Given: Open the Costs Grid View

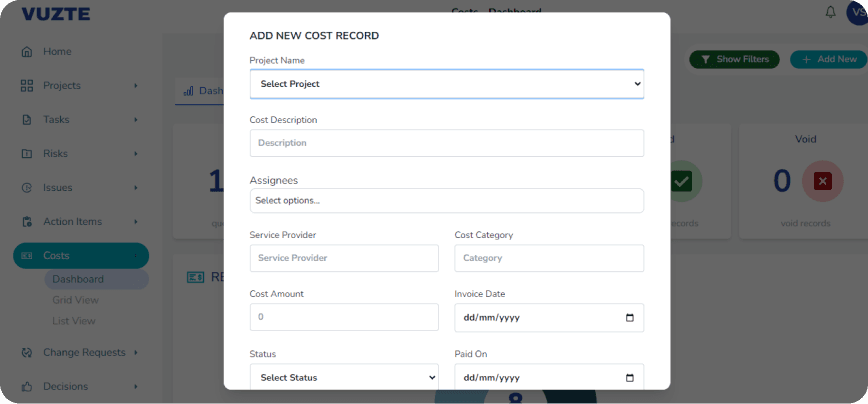Looking at the screenshot, I should coord(75,300).
